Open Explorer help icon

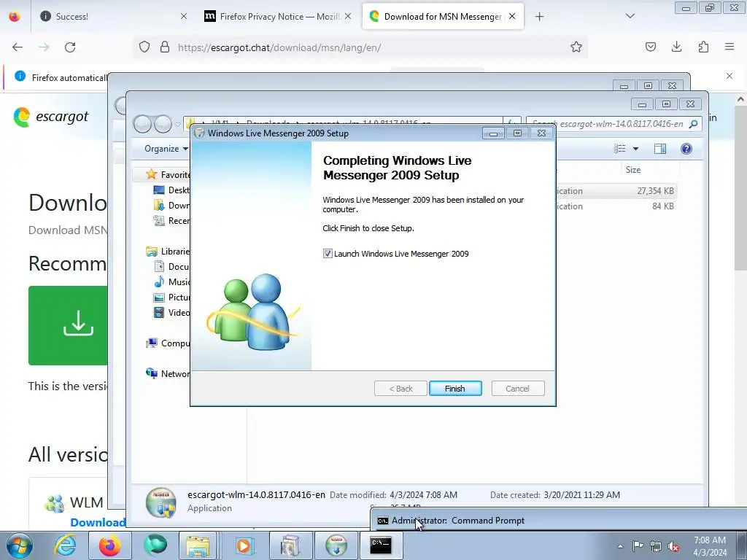(x=686, y=149)
